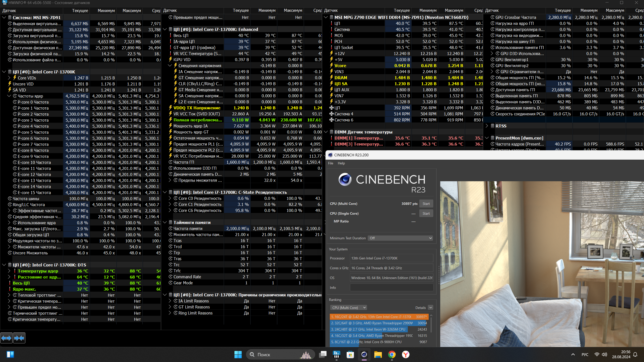Image resolution: width=644 pixels, height=362 pixels.
Task: Open the Help menu in Cinebench
Action: [341, 163]
